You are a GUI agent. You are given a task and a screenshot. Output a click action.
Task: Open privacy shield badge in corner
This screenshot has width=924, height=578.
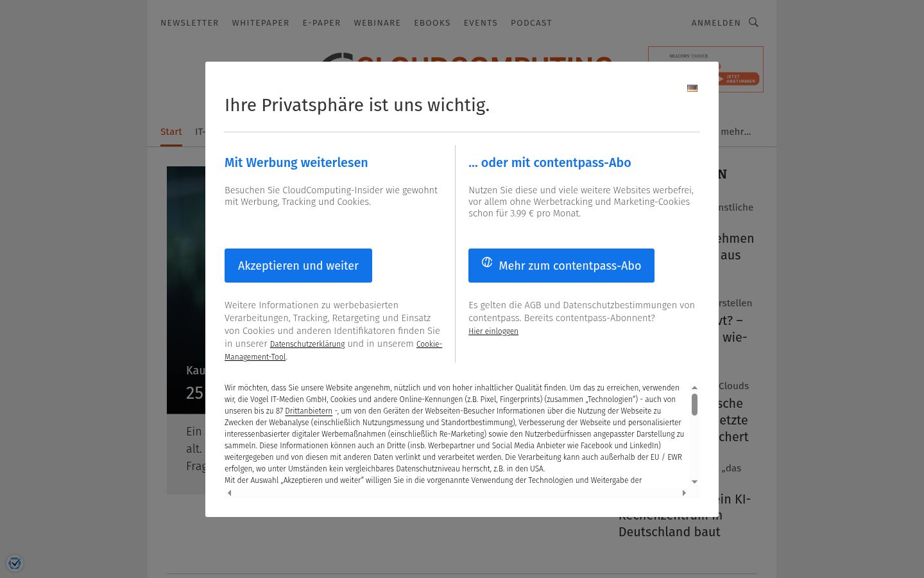[x=15, y=563]
